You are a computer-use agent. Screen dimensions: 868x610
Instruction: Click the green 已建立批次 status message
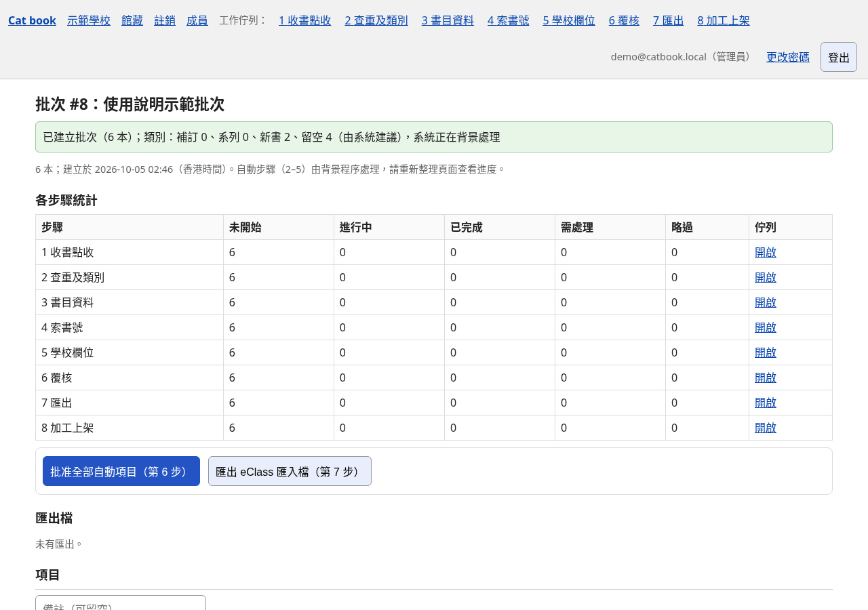[x=434, y=137]
